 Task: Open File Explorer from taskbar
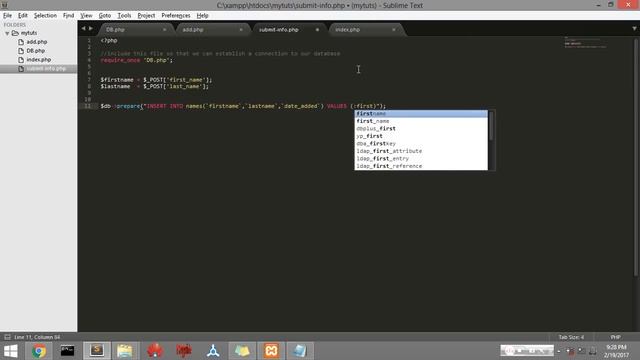coord(125,351)
